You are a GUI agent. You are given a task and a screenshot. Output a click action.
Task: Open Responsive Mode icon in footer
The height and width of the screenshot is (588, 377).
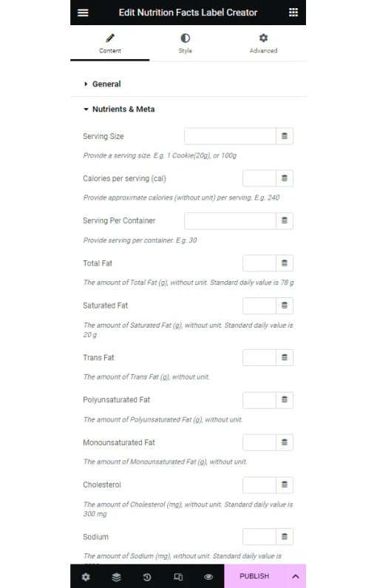click(178, 576)
